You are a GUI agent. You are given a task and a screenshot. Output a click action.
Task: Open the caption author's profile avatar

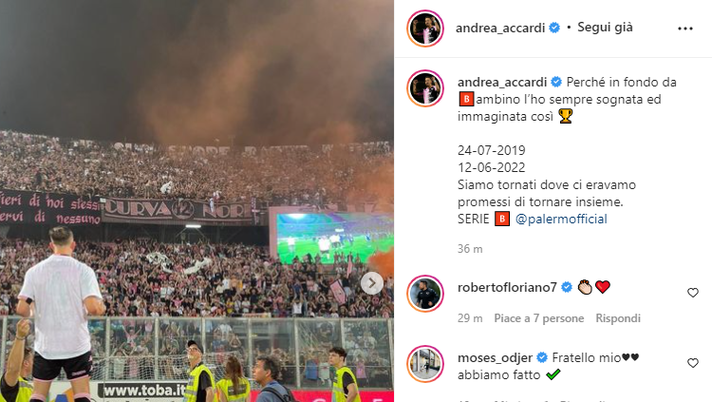click(425, 88)
